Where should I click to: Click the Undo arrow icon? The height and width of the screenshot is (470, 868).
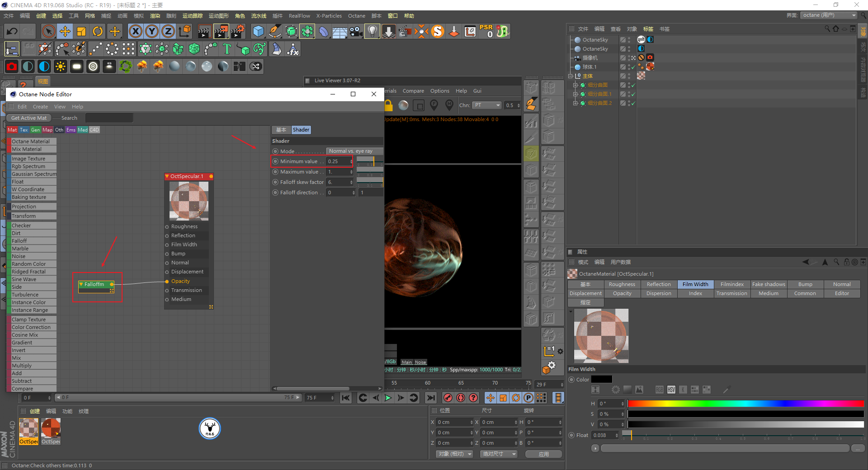pyautogui.click(x=12, y=31)
